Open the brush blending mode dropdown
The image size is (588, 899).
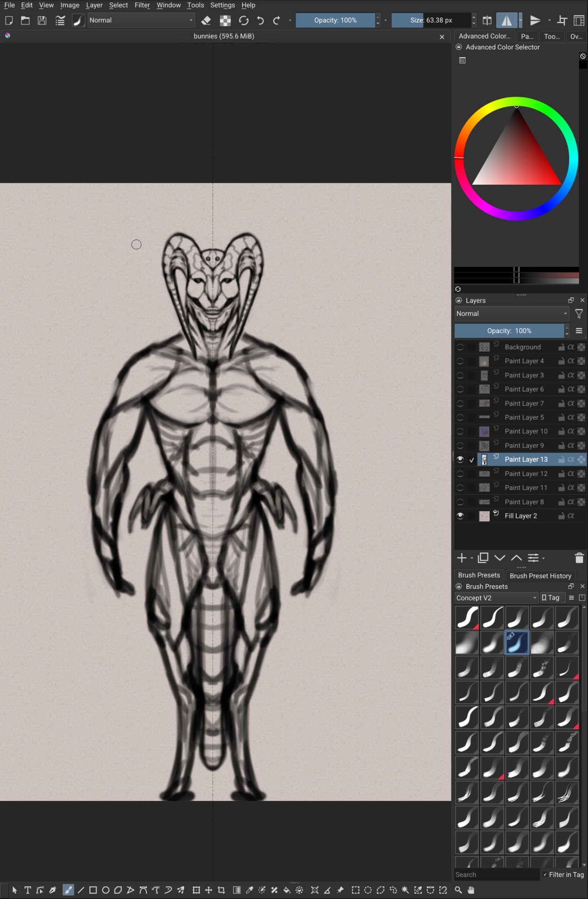pyautogui.click(x=141, y=20)
